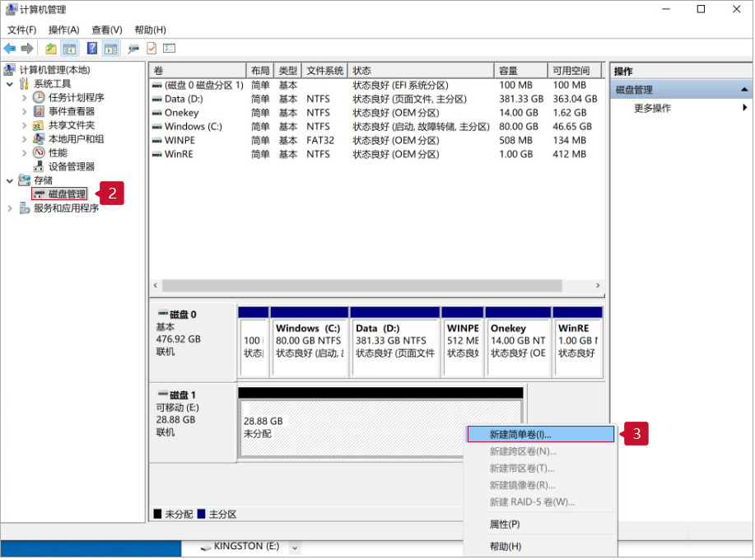The width and height of the screenshot is (755, 560).
Task: Click the back arrow toolbar icon
Action: (10, 49)
